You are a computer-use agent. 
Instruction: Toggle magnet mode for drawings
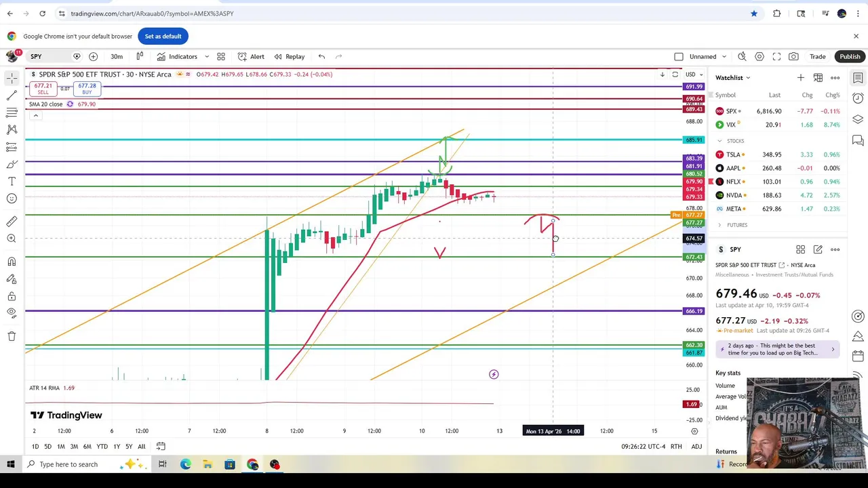tap(12, 262)
